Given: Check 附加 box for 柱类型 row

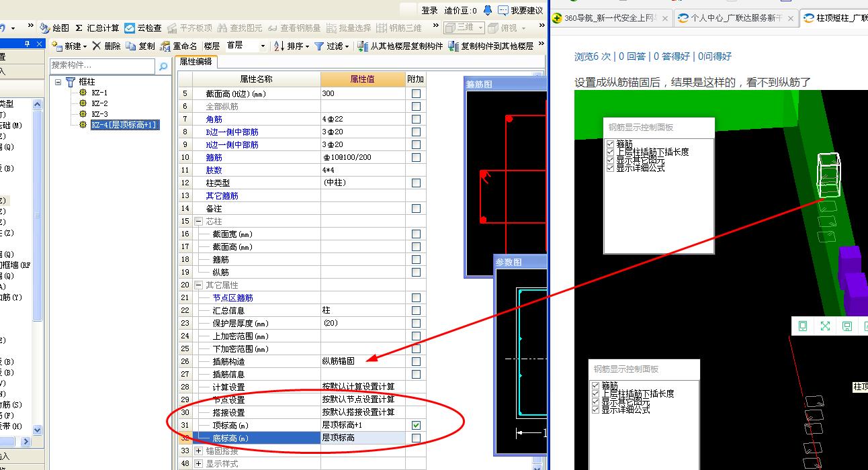Looking at the screenshot, I should pyautogui.click(x=417, y=183).
